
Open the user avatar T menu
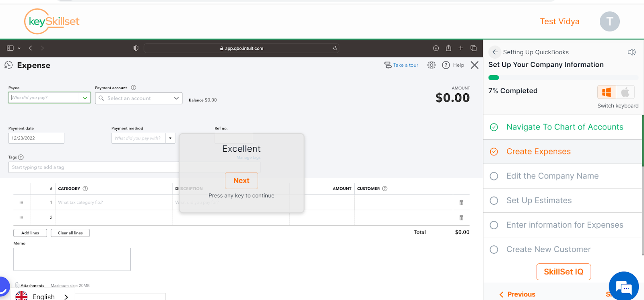coord(609,21)
